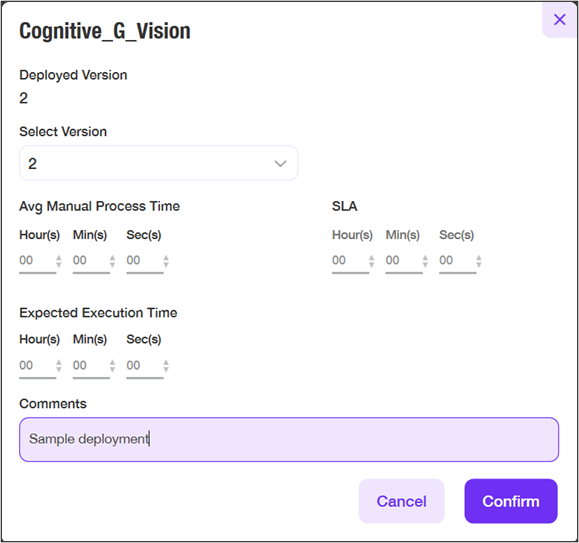Confirm the deployment settings
The height and width of the screenshot is (543, 579).
pyautogui.click(x=511, y=501)
